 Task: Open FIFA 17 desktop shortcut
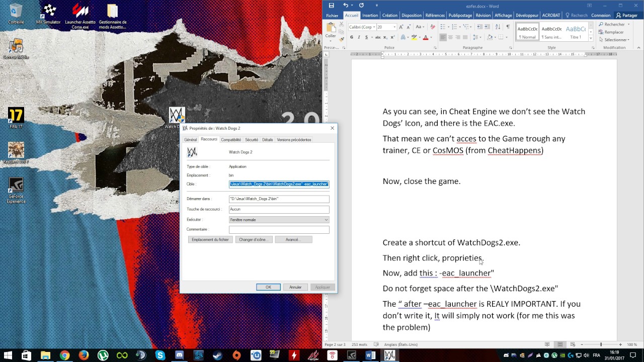pyautogui.click(x=16, y=118)
